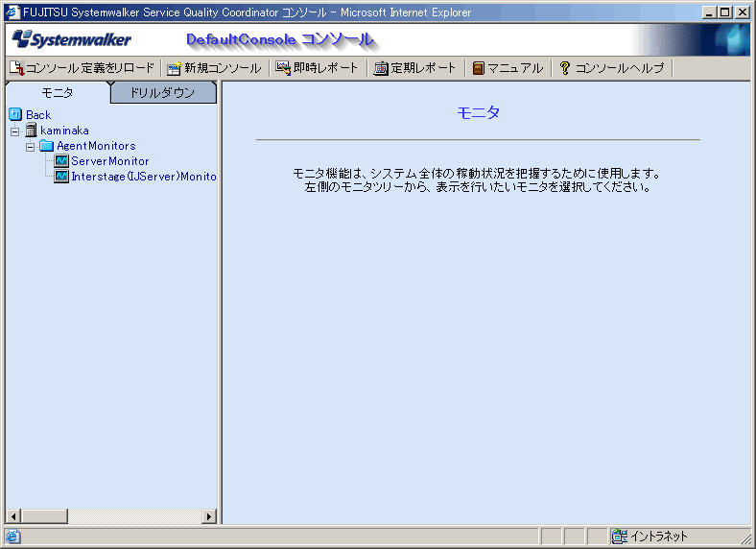
Task: Select the AgentMonitors folder link
Action: [x=96, y=146]
